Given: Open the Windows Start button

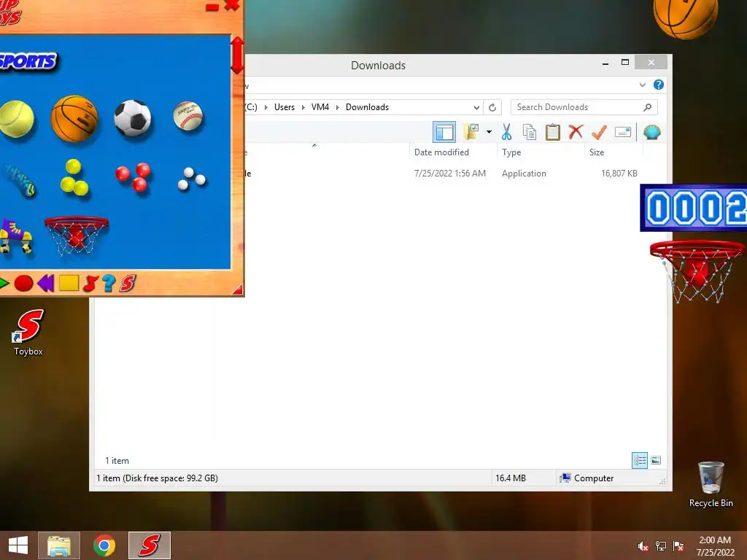Looking at the screenshot, I should [18, 545].
